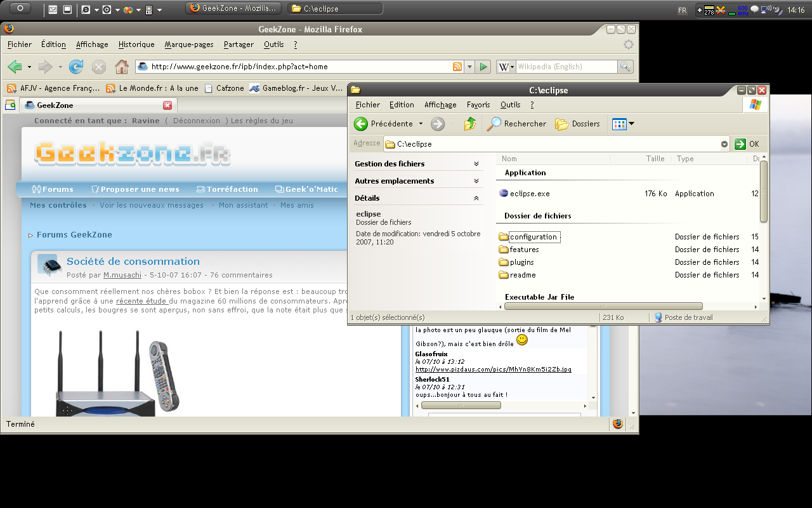This screenshot has width=812, height=508.
Task: Click the show desktop window icon in panel
Action: [x=67, y=10]
